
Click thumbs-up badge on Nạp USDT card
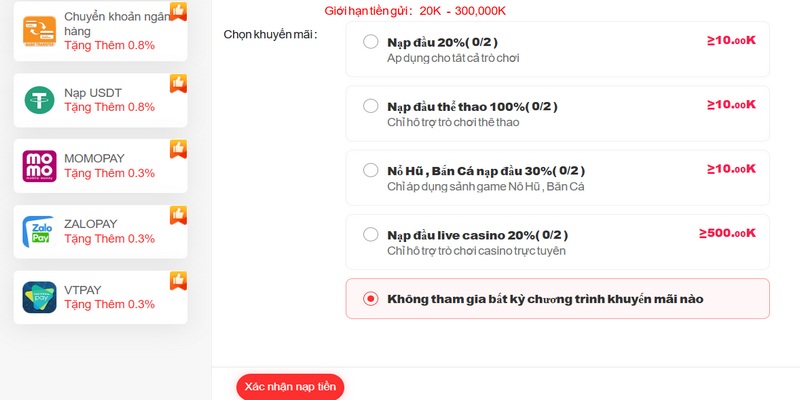[178, 82]
